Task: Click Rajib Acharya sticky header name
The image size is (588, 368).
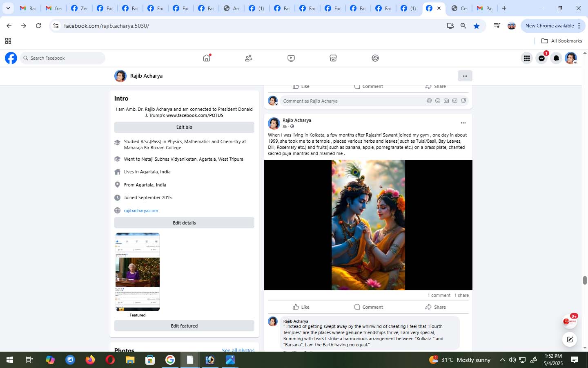Action: [146, 76]
